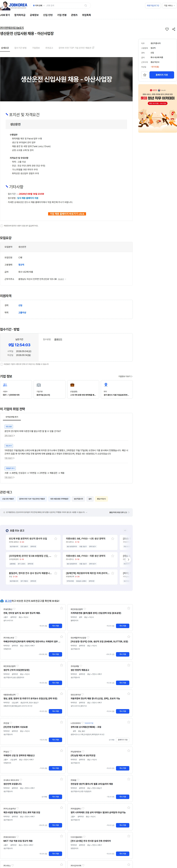Image resolution: width=177 pixels, height=868 pixels.
Task: Bookmark the job with the sidebar star button
Action: pyautogui.click(x=145, y=75)
